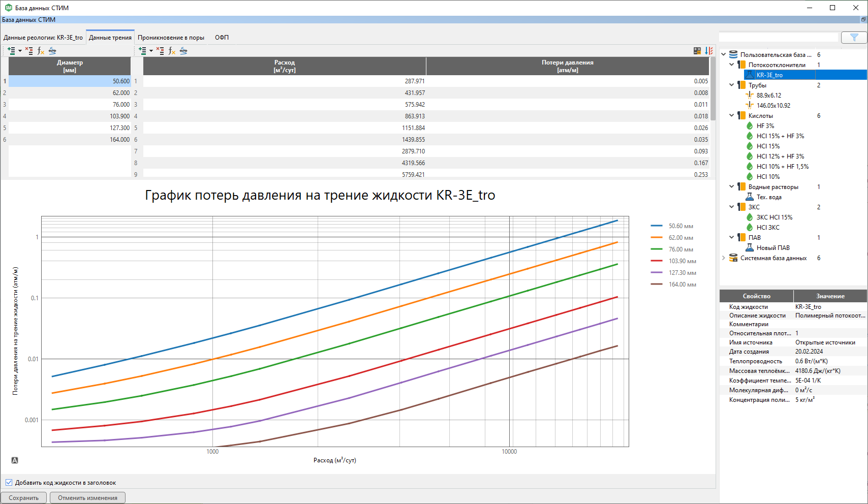The width and height of the screenshot is (868, 504).
Task: Toggle the 164.00 мм brown legend entry
Action: click(x=673, y=285)
